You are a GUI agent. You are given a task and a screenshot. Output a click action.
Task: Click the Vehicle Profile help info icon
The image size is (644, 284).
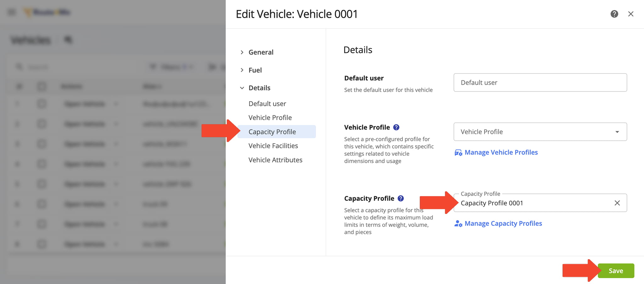click(x=396, y=127)
